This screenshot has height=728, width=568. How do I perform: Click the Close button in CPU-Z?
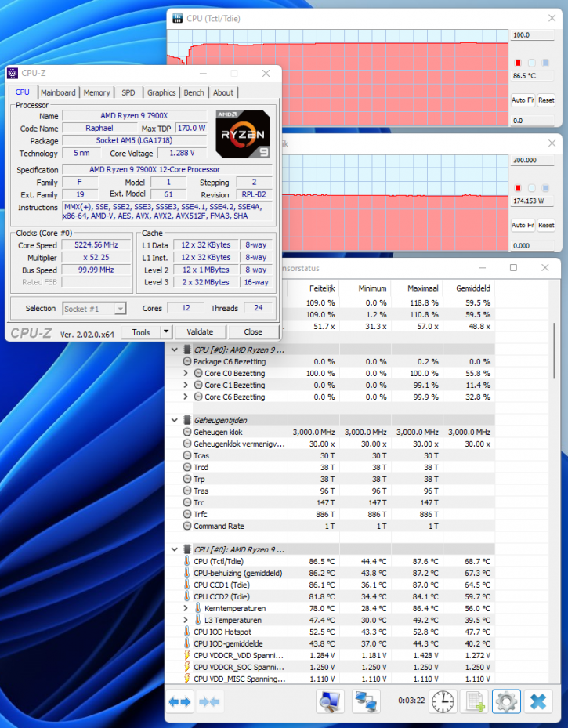click(x=253, y=332)
